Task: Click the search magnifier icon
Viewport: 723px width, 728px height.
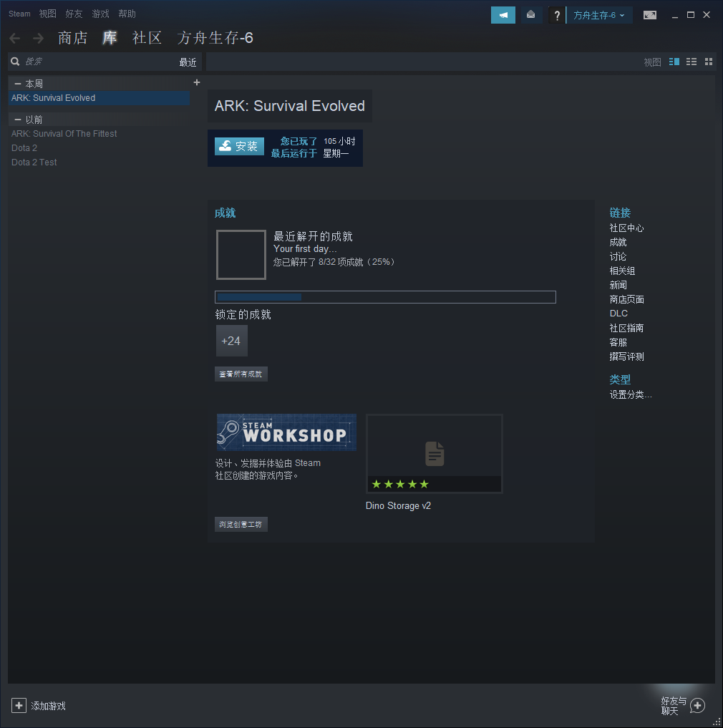Action: (15, 62)
